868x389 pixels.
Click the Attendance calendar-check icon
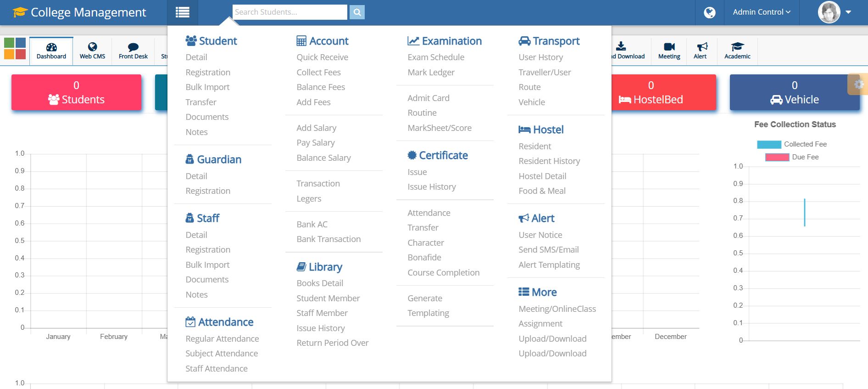click(190, 322)
